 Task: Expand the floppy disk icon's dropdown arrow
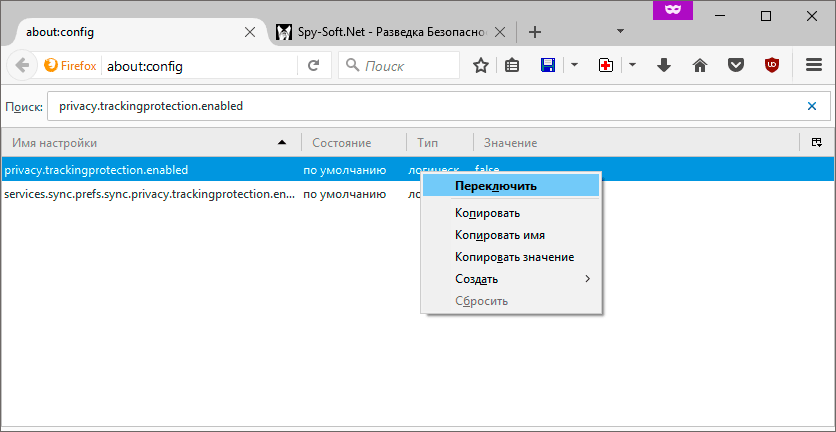point(574,66)
